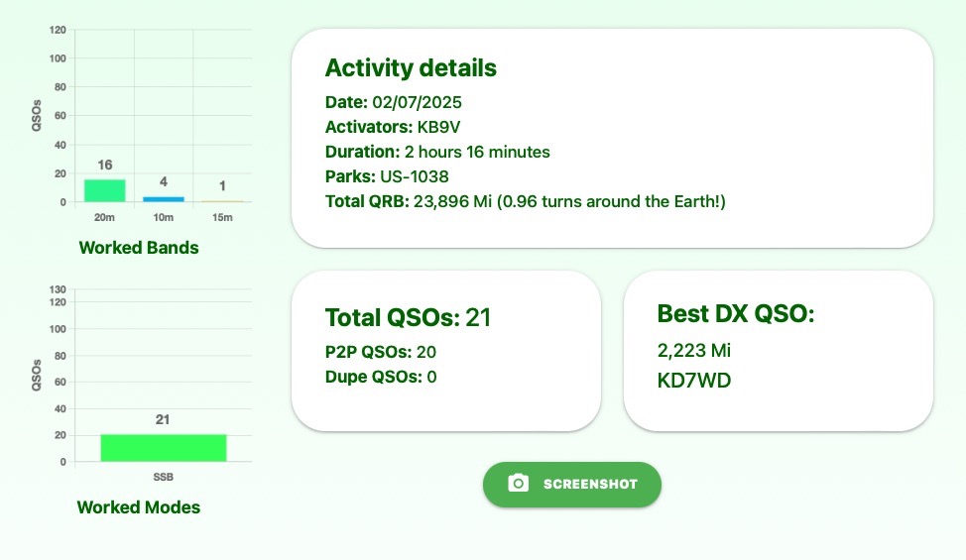The height and width of the screenshot is (560, 966).
Task: Click the Worked Bands chart title
Action: tap(139, 248)
